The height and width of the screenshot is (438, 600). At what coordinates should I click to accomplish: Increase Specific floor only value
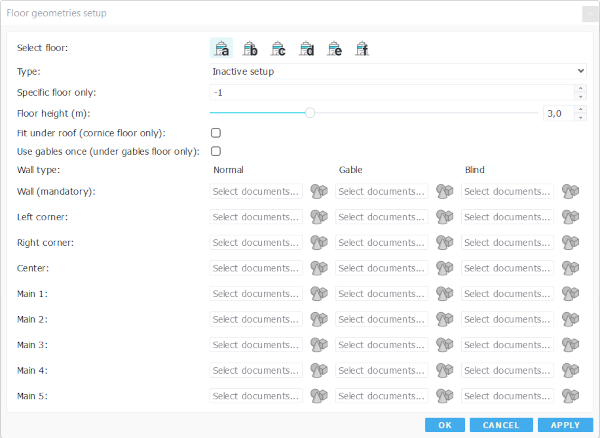[580, 88]
